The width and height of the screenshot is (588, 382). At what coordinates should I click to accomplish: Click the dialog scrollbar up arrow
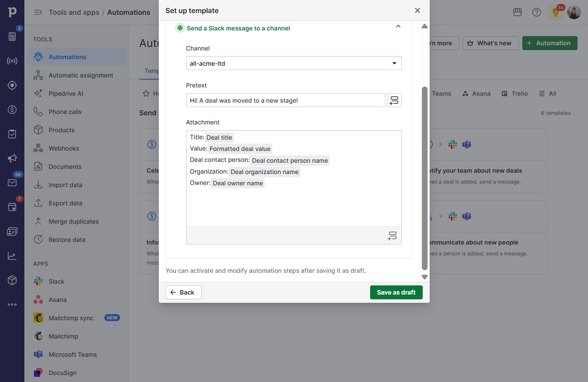pos(425,26)
